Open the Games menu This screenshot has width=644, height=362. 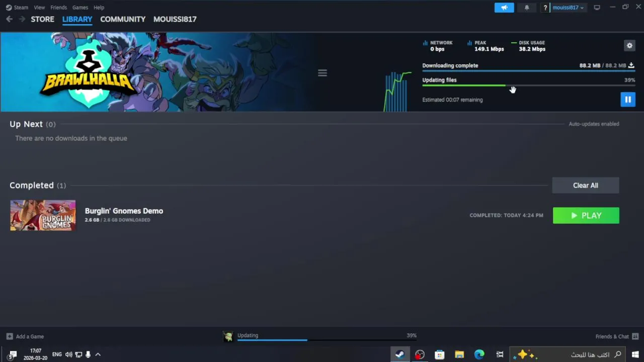point(80,8)
